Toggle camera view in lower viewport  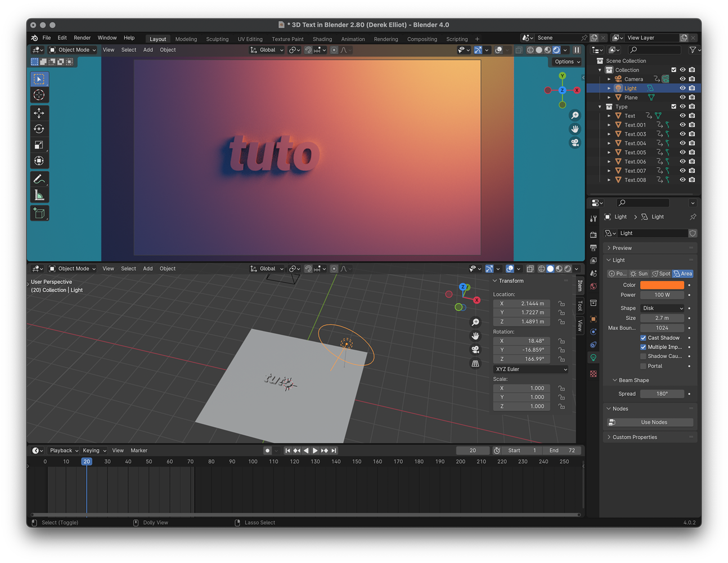tap(475, 350)
